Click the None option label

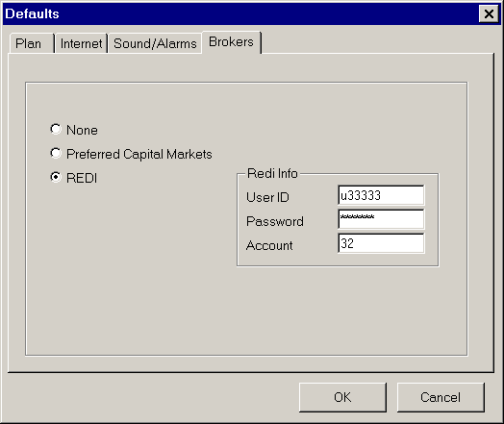click(x=82, y=130)
